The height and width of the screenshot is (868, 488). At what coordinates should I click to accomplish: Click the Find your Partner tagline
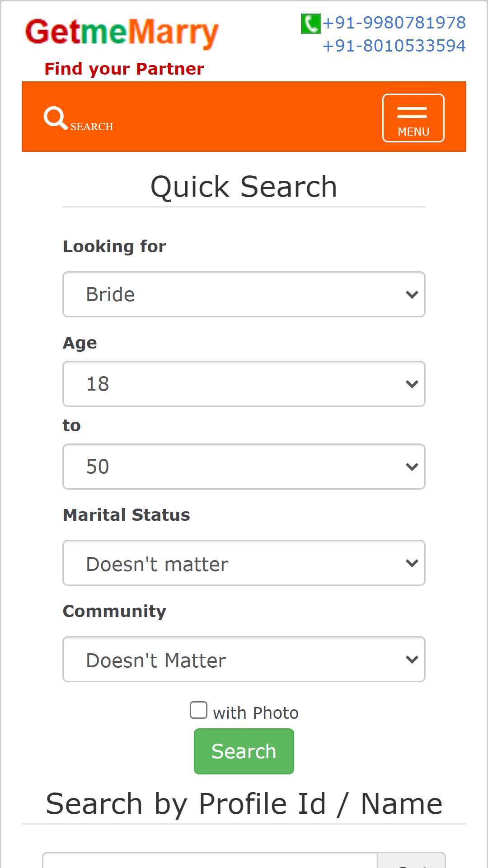[x=124, y=69]
